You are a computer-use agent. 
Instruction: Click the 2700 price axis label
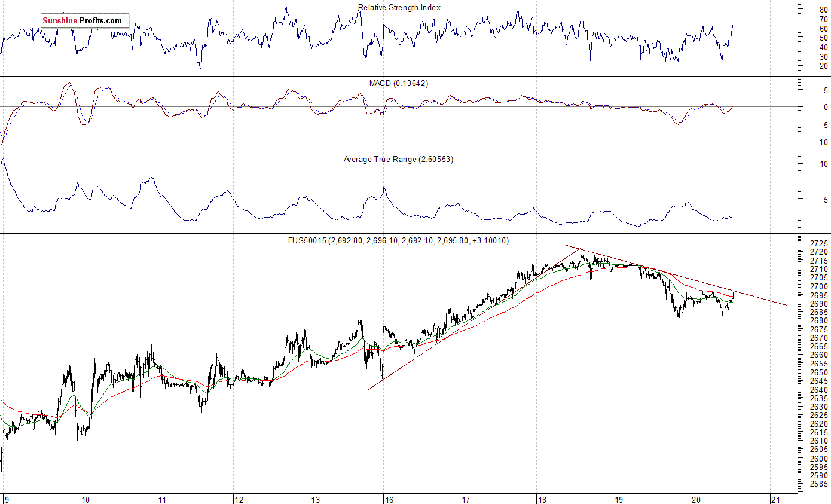818,286
